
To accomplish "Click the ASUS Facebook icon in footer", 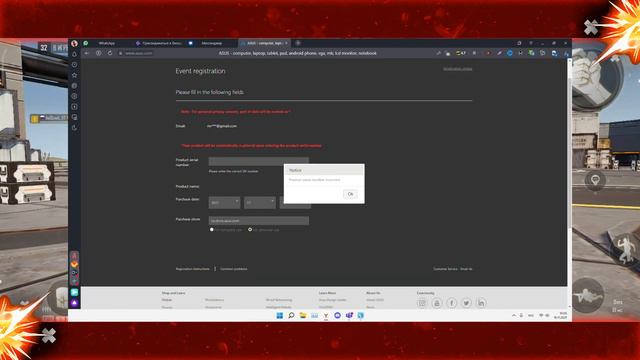I will click(x=451, y=303).
